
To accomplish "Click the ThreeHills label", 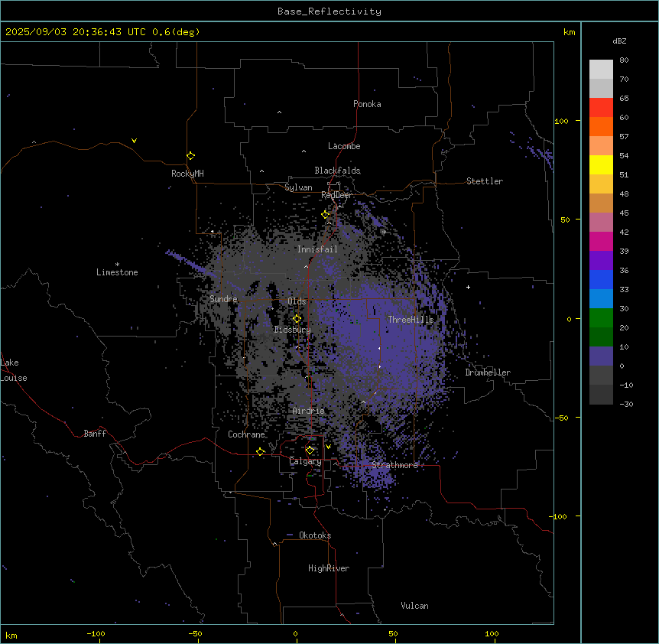I will [x=411, y=320].
